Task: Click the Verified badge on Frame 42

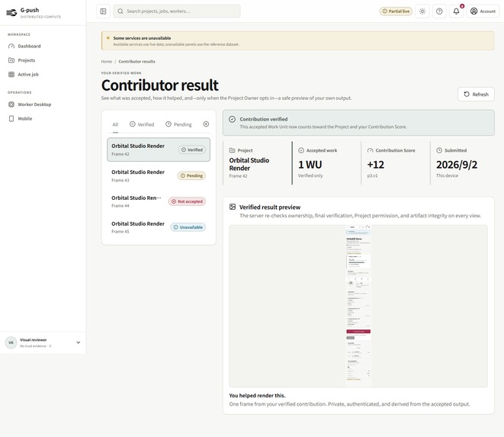Action: tap(192, 149)
